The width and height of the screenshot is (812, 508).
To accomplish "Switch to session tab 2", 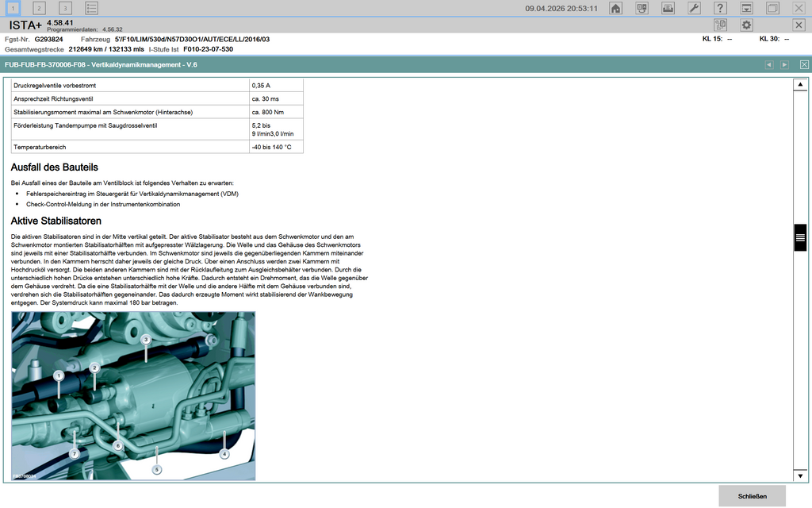I will [40, 8].
